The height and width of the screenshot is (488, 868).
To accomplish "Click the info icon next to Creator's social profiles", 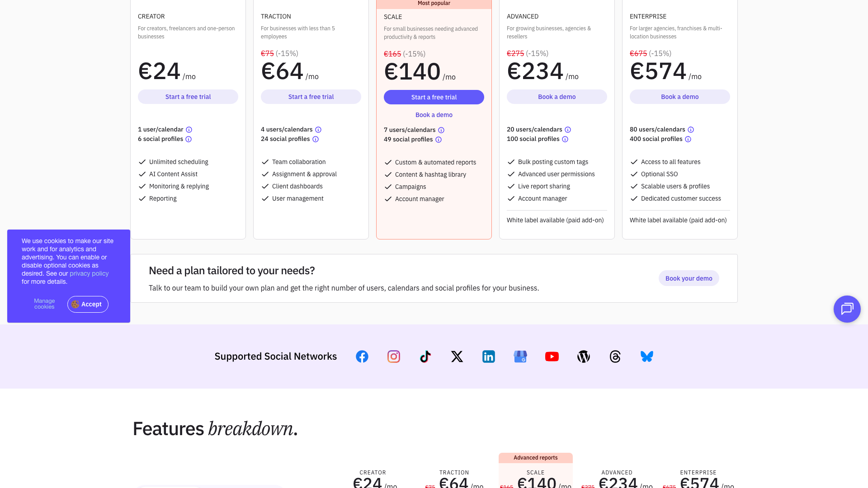I will click(189, 139).
